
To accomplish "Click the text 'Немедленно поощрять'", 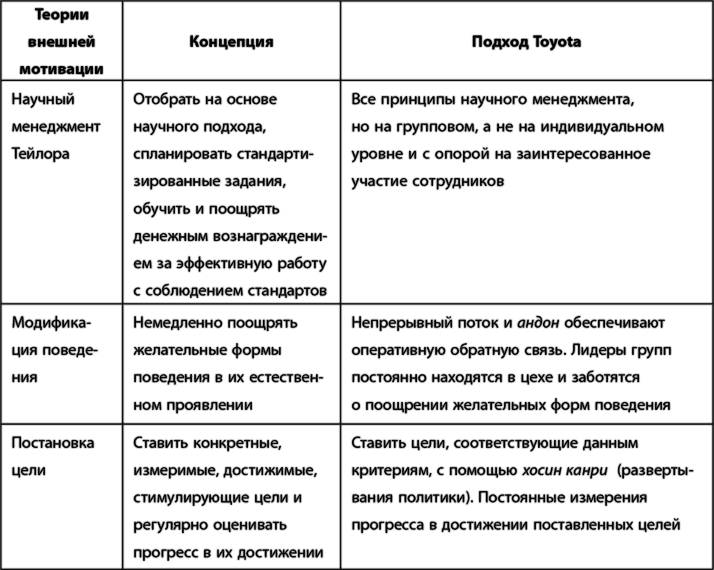I will coord(215,323).
